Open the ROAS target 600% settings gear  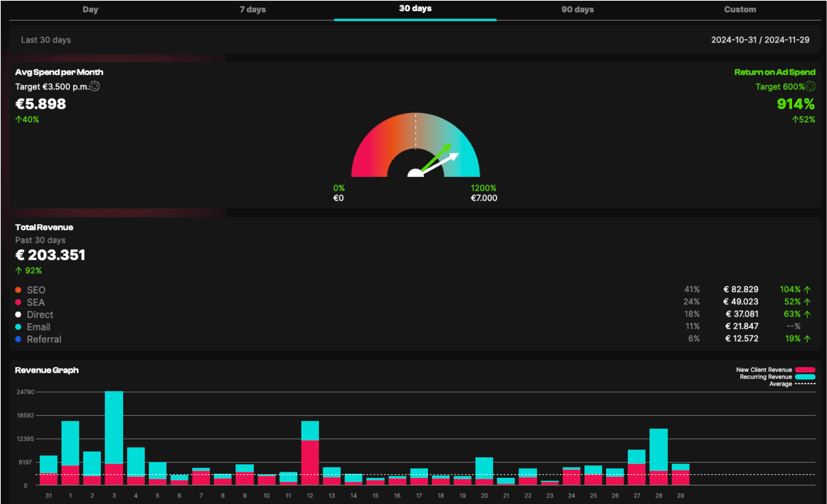pyautogui.click(x=811, y=86)
